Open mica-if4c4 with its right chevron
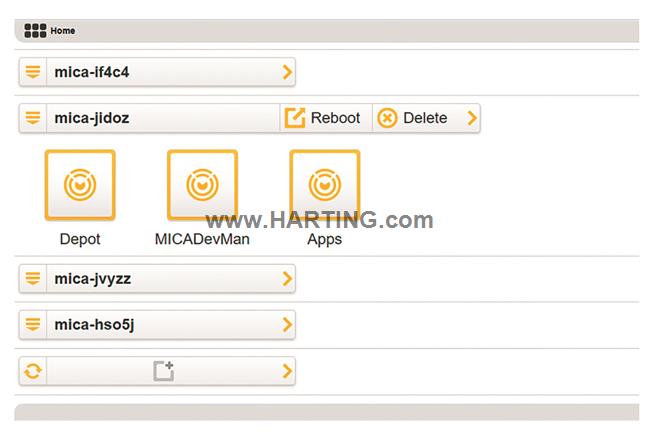 [x=287, y=72]
